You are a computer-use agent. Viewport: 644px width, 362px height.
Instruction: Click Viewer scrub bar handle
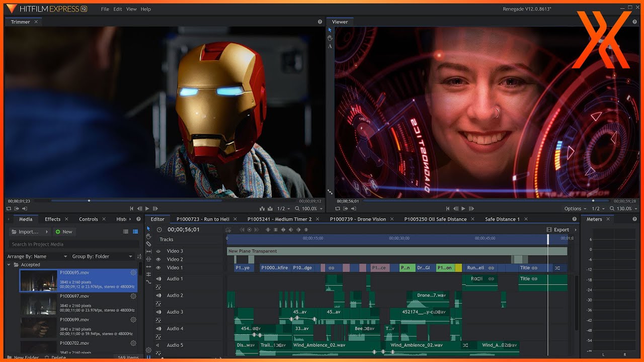click(x=593, y=201)
